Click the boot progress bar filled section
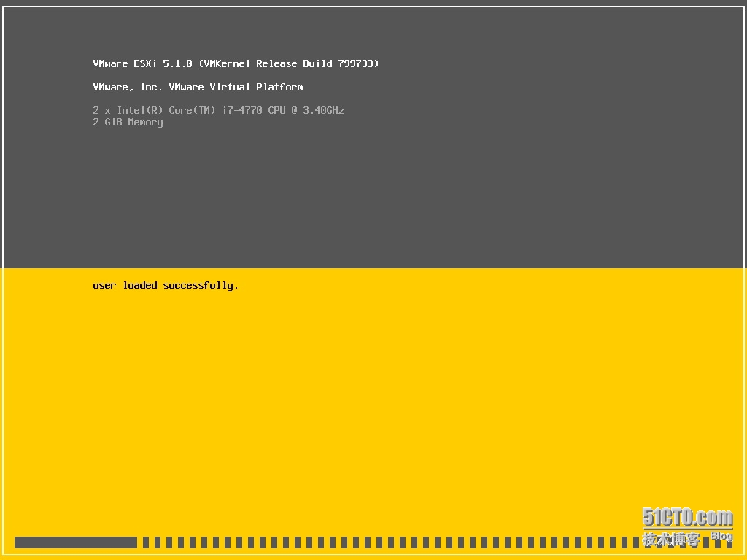 (76, 542)
